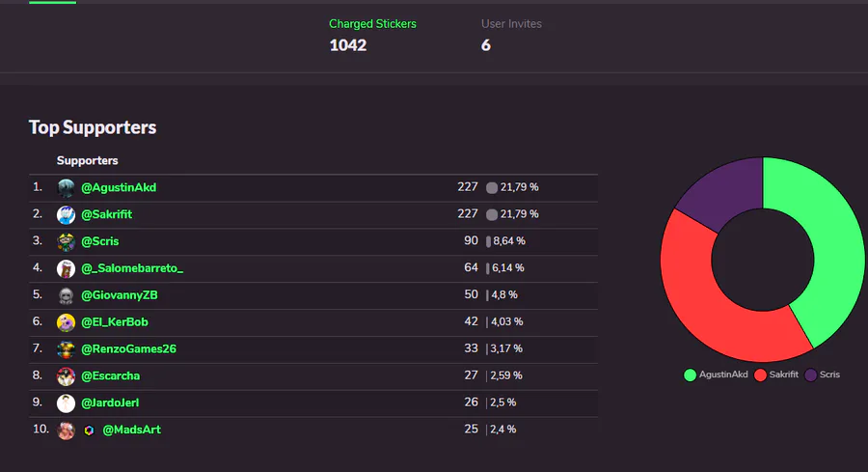
Task: Open the @MadsArt profile link
Action: point(131,430)
